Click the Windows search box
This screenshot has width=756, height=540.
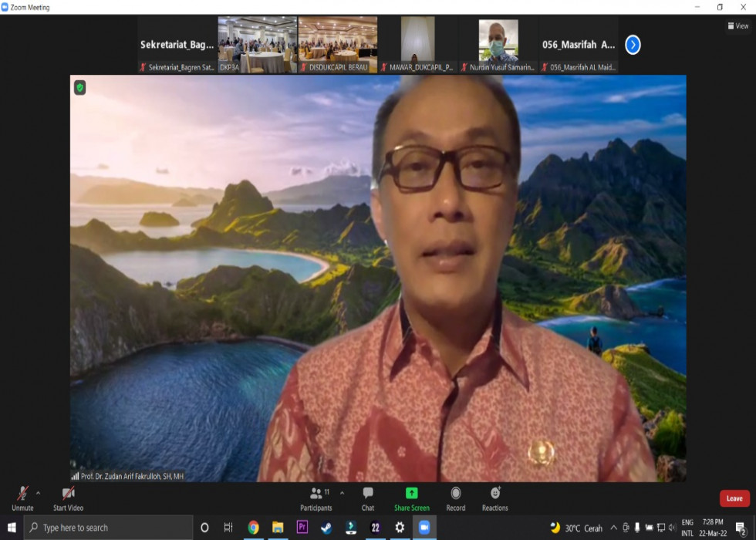click(108, 528)
